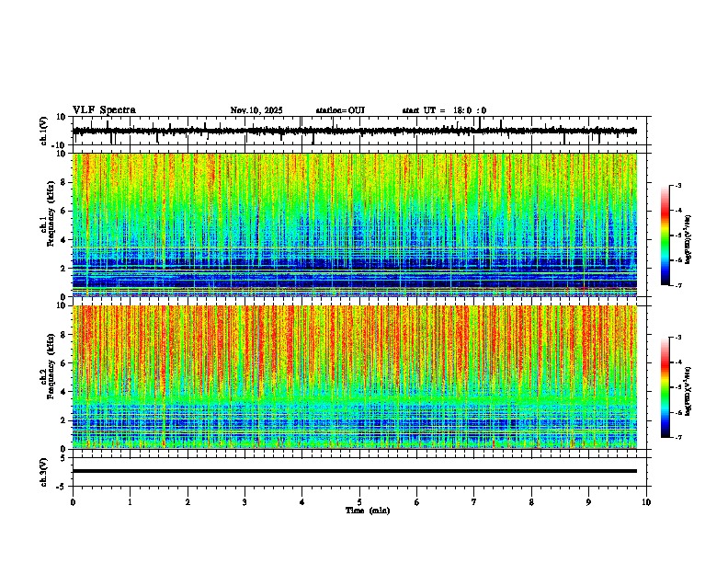Click the log(PSD) unit label beside ch.1 color bar
Viewport: 728px width, 563px height.
click(688, 240)
